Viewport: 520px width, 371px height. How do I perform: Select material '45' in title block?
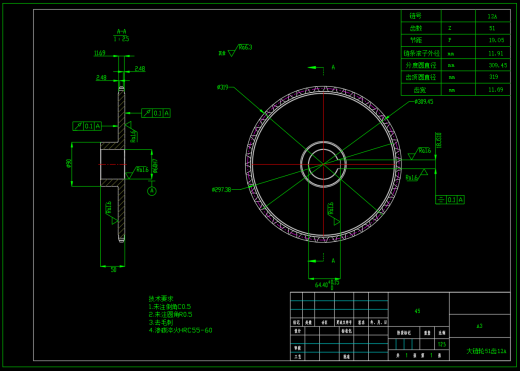[x=417, y=311]
